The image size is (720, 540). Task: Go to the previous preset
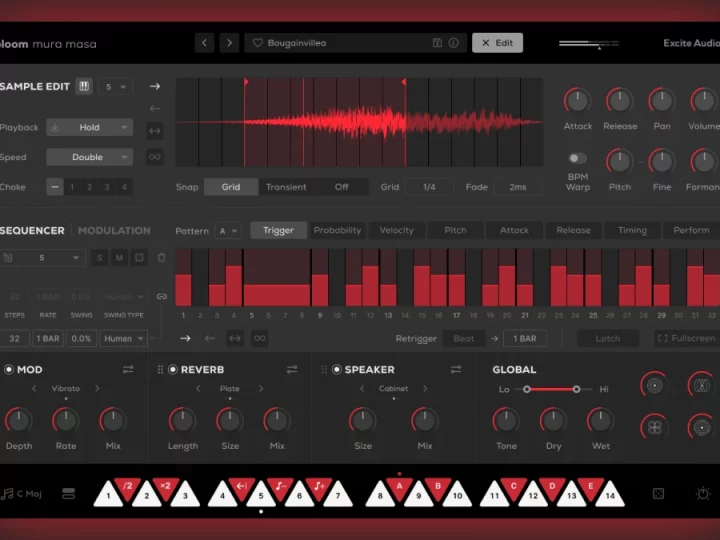[x=204, y=43]
